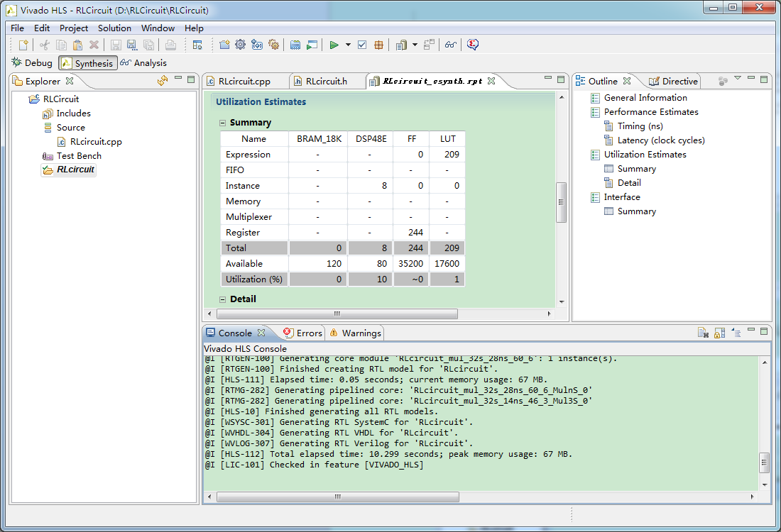Close the RLcircuit_csynth.rpt tab
The image size is (781, 532).
point(490,81)
